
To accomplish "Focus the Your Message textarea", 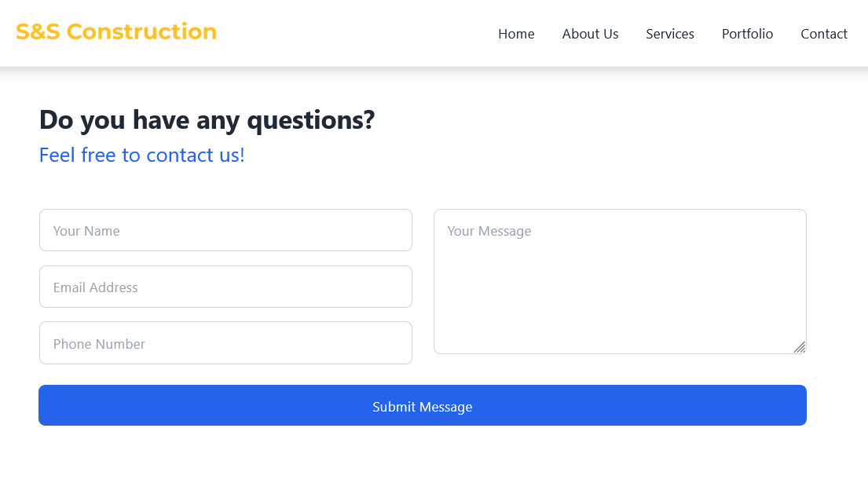I will coord(620,282).
